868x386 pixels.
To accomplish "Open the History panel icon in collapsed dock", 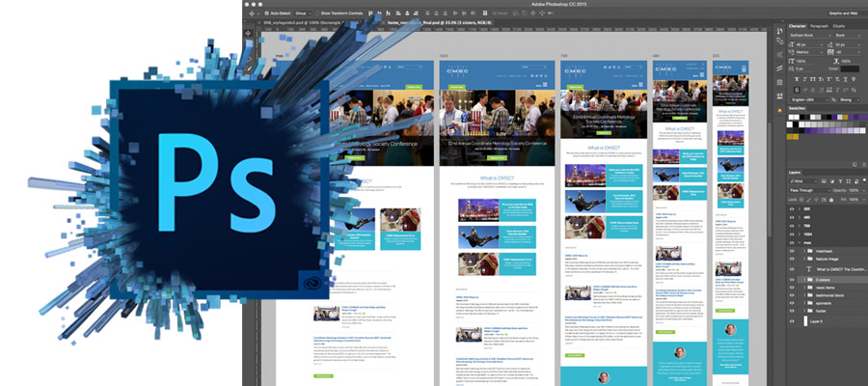I will click(x=780, y=31).
